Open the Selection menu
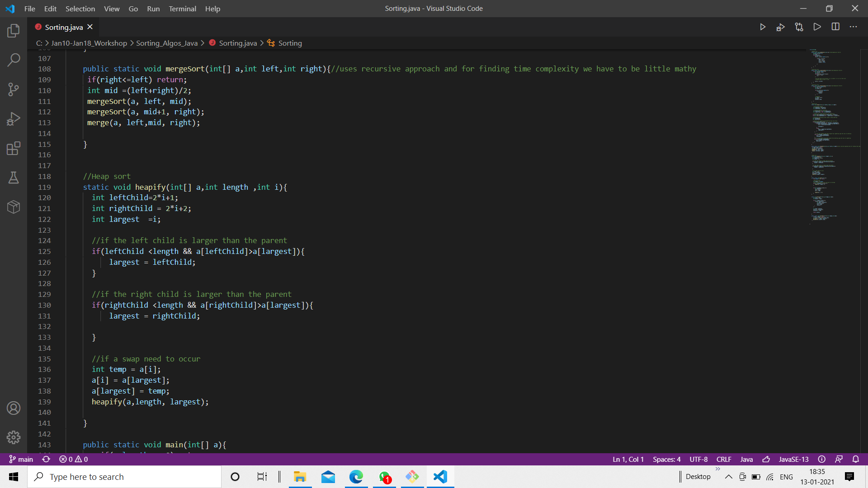 point(80,9)
